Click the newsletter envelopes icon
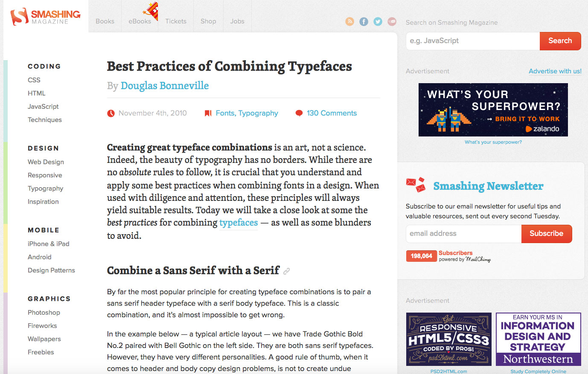This screenshot has height=374, width=588. (416, 185)
